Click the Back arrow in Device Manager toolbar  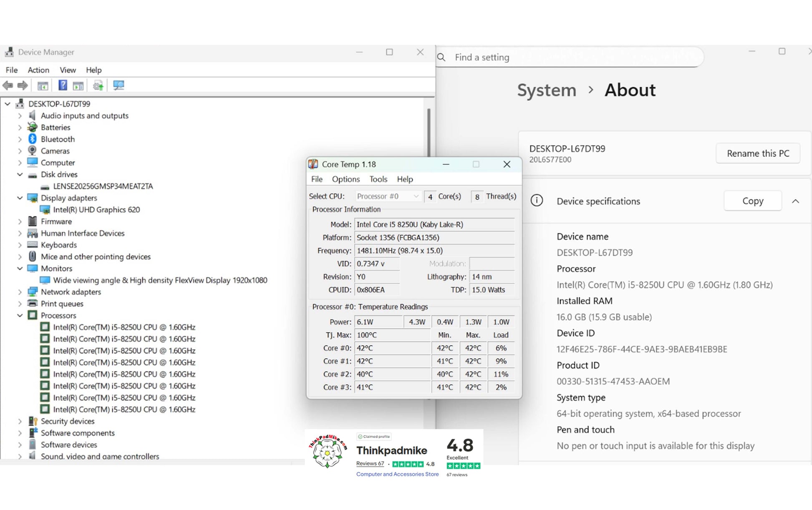click(x=8, y=85)
